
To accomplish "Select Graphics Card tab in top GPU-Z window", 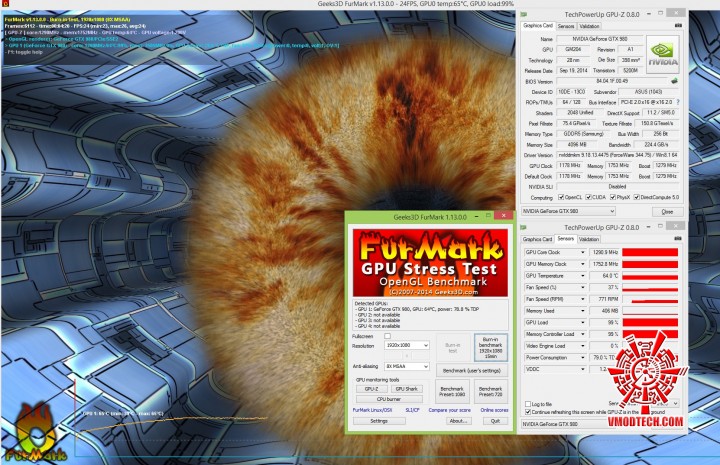I will [538, 26].
